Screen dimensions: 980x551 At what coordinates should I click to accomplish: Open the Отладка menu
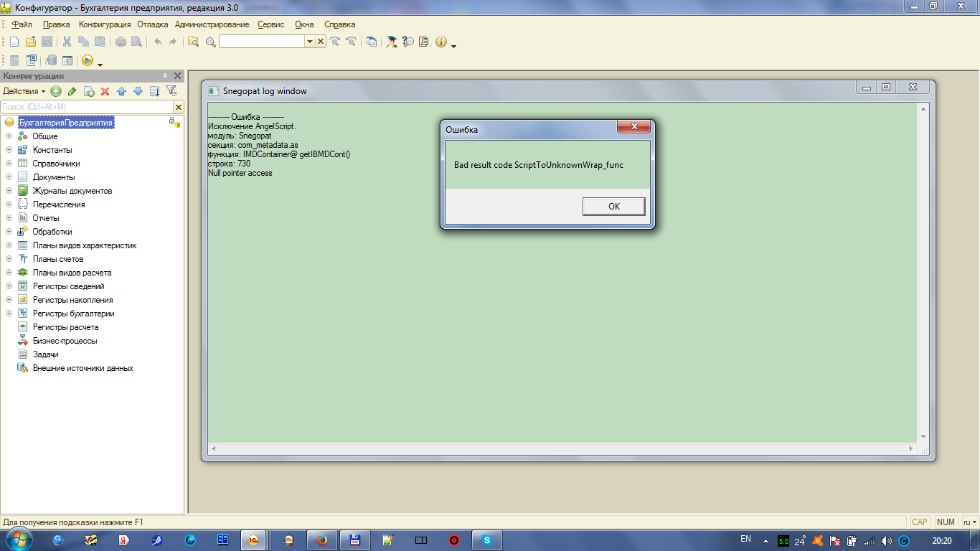(152, 24)
